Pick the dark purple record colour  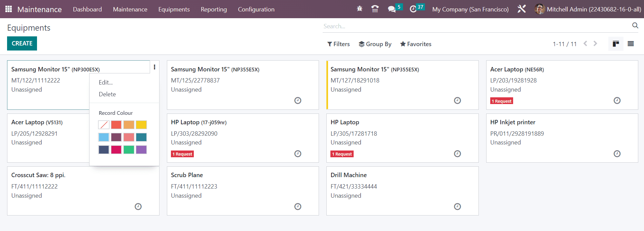116,137
